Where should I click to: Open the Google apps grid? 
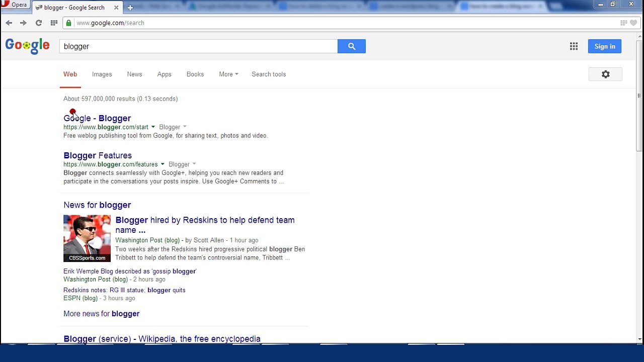coord(574,46)
